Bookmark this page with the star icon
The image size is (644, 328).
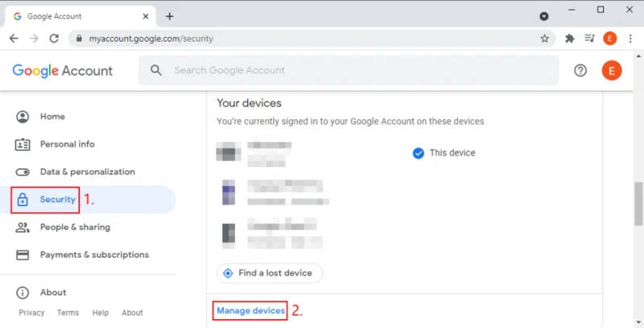[x=545, y=38]
